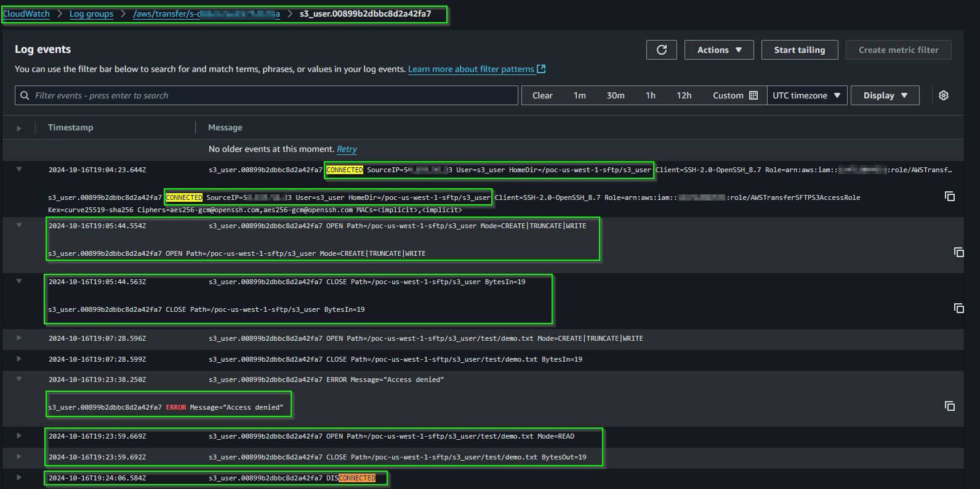Open the UTC timezone dropdown
980x489 pixels.
[807, 95]
